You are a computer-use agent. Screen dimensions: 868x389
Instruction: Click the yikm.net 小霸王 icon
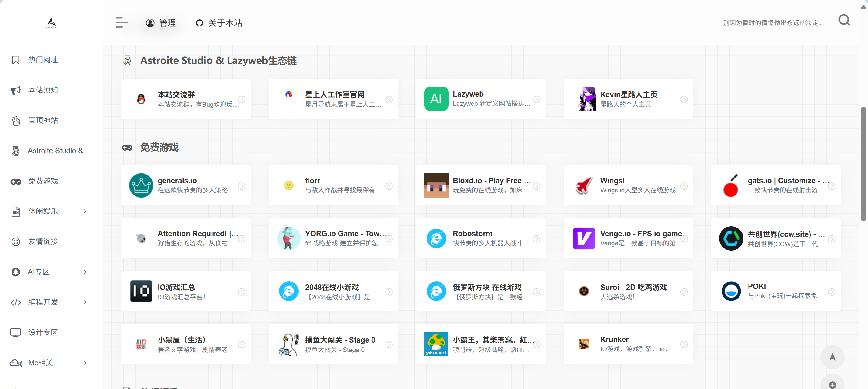[436, 344]
